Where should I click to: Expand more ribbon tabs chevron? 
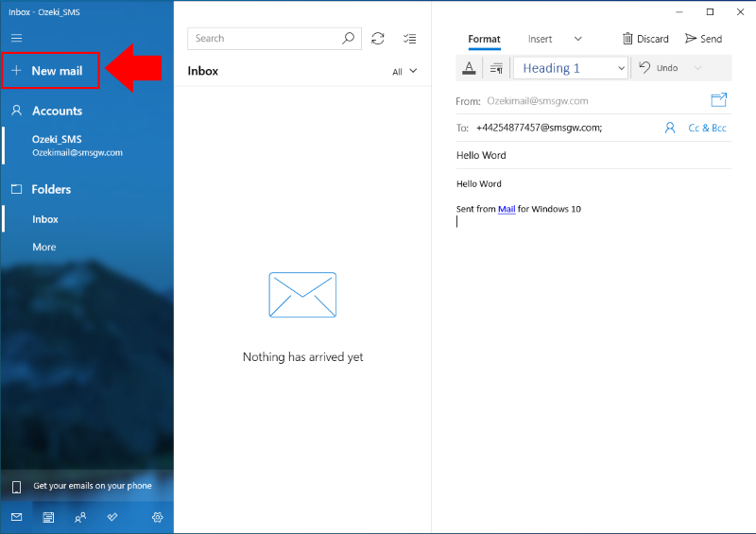[x=578, y=39]
